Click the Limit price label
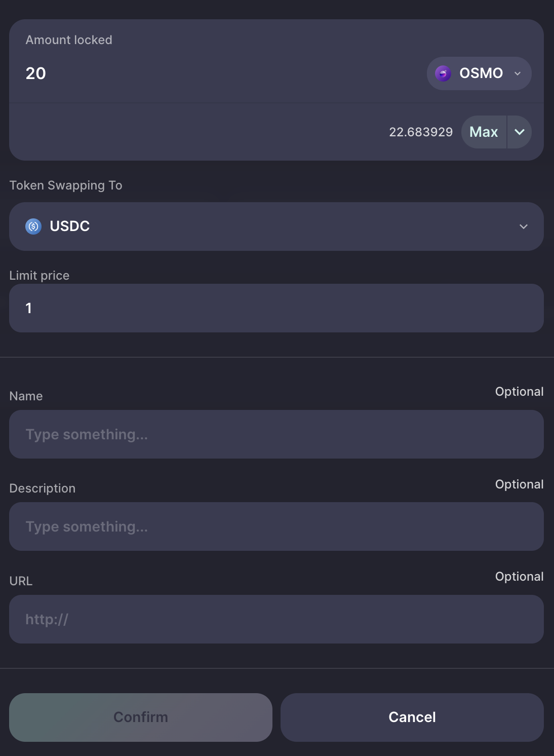Screen dimensions: 554x756 click(x=39, y=276)
